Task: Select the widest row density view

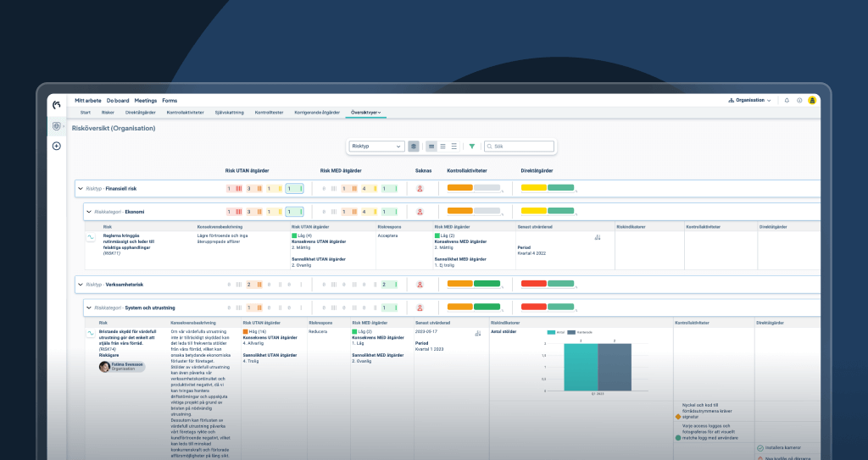Action: 453,147
